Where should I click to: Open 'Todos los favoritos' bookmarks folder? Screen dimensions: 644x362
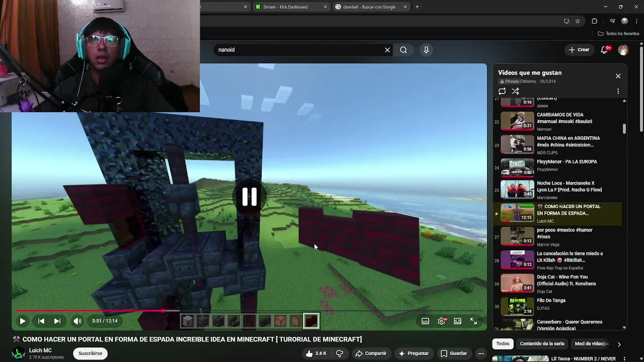[618, 34]
